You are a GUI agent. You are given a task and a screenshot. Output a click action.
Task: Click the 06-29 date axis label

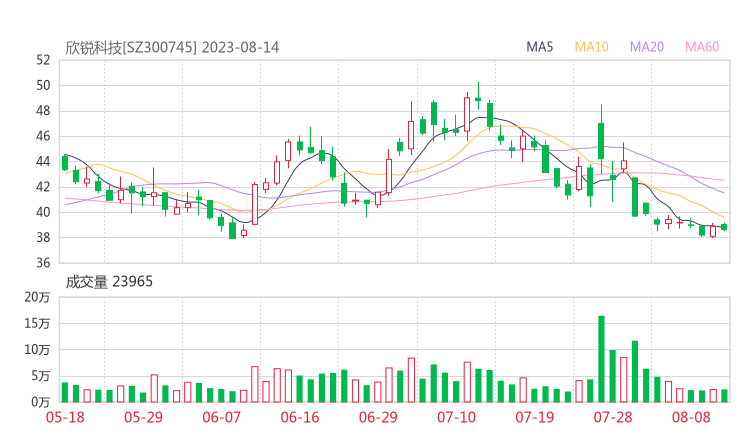coord(378,417)
